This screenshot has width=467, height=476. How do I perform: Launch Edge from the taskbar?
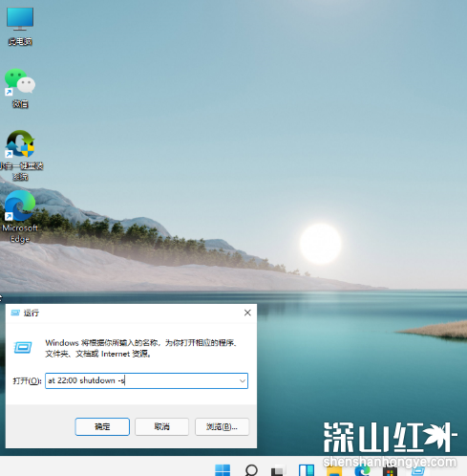tap(362, 470)
